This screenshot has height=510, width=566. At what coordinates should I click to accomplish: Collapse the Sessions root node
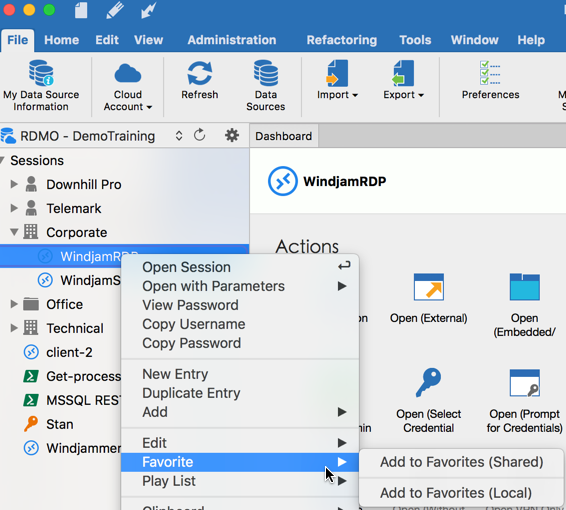pos(3,160)
